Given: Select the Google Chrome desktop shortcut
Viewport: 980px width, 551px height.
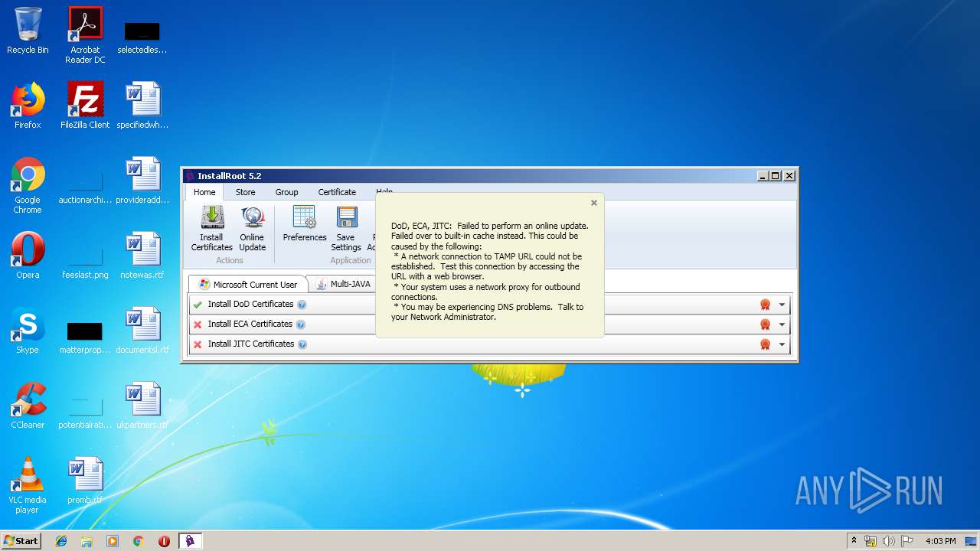Looking at the screenshot, I should (x=28, y=185).
